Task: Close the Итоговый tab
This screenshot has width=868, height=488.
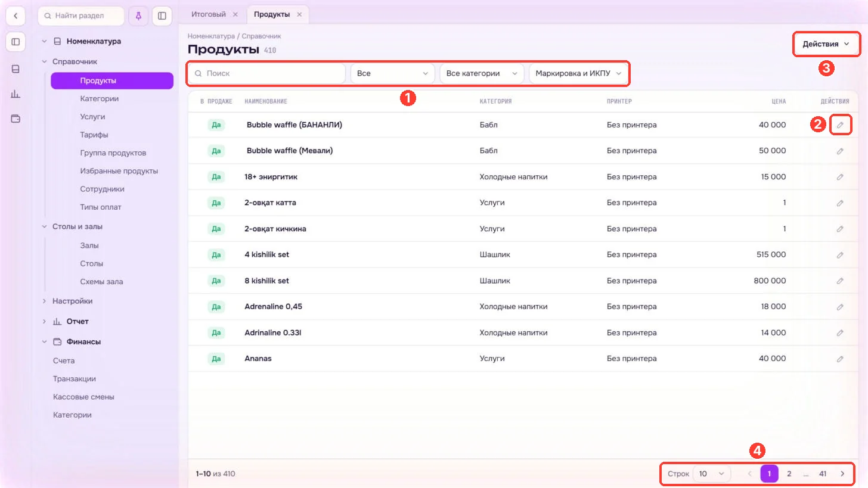Action: point(235,14)
